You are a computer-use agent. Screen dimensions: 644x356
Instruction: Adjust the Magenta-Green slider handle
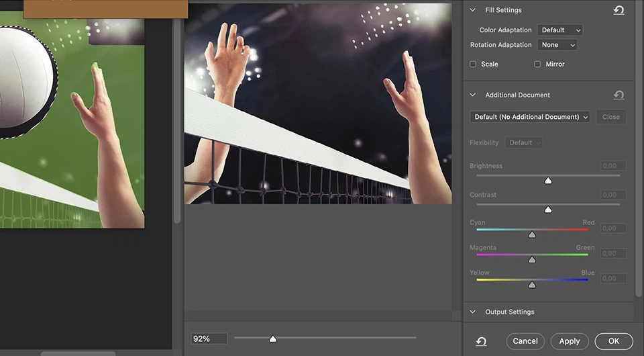point(532,259)
